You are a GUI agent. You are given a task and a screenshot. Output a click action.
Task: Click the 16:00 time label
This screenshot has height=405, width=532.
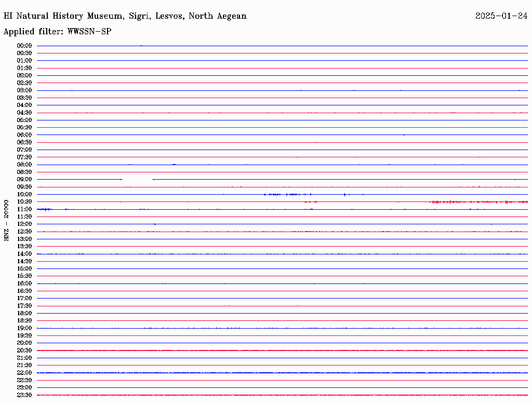24,283
